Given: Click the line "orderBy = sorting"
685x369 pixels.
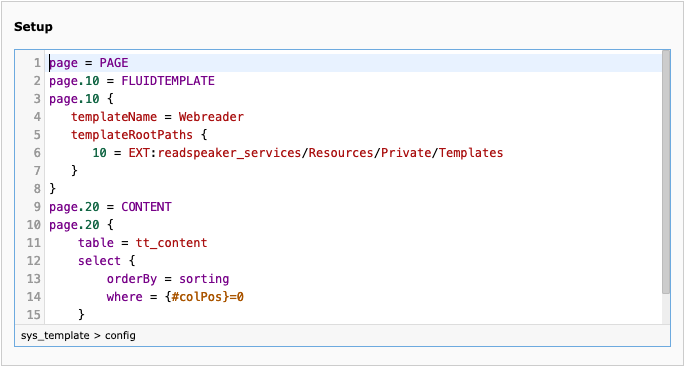Looking at the screenshot, I should [168, 279].
